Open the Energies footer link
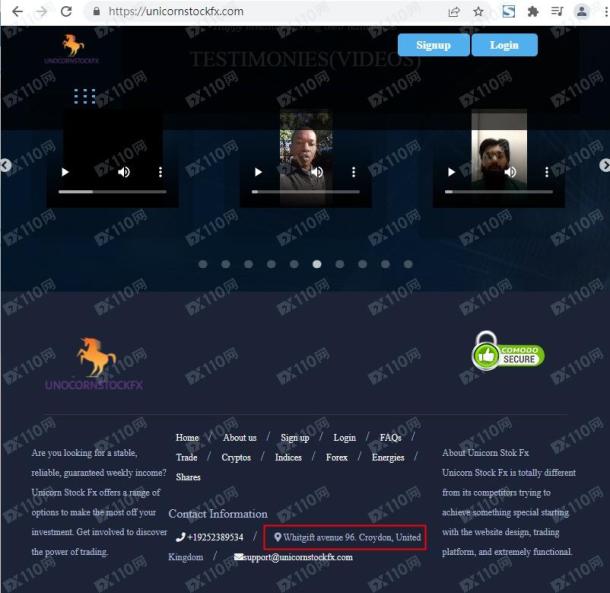610x593 pixels. [x=388, y=458]
